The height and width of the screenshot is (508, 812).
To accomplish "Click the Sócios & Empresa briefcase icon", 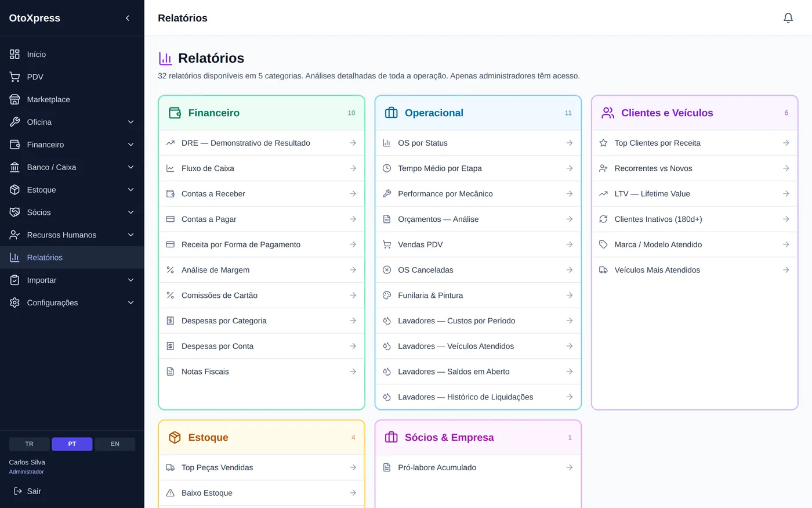I will [x=391, y=437].
